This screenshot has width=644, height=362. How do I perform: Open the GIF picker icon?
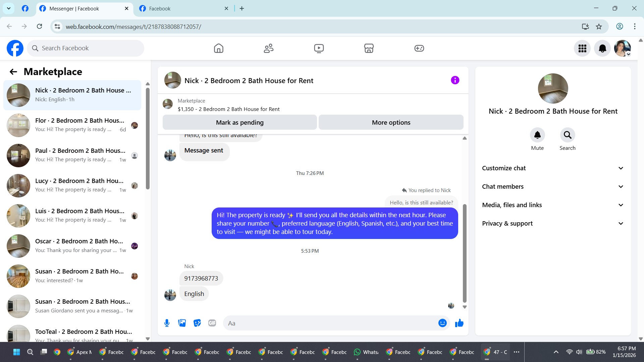tap(212, 323)
